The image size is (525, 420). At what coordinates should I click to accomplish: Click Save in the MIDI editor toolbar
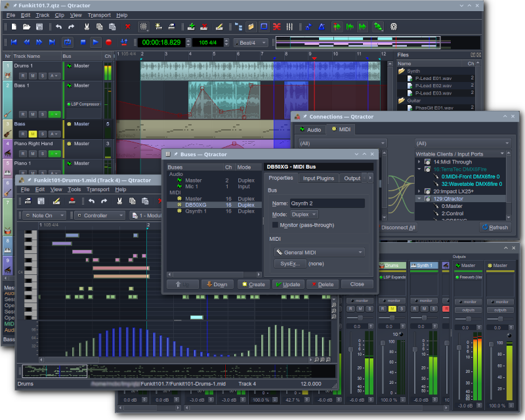click(x=41, y=201)
